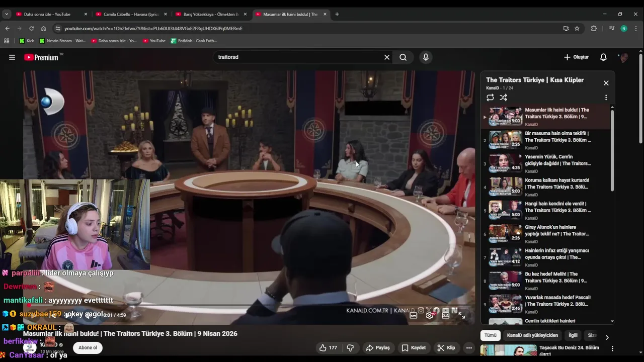
Task: Dislike the video
Action: (x=351, y=347)
